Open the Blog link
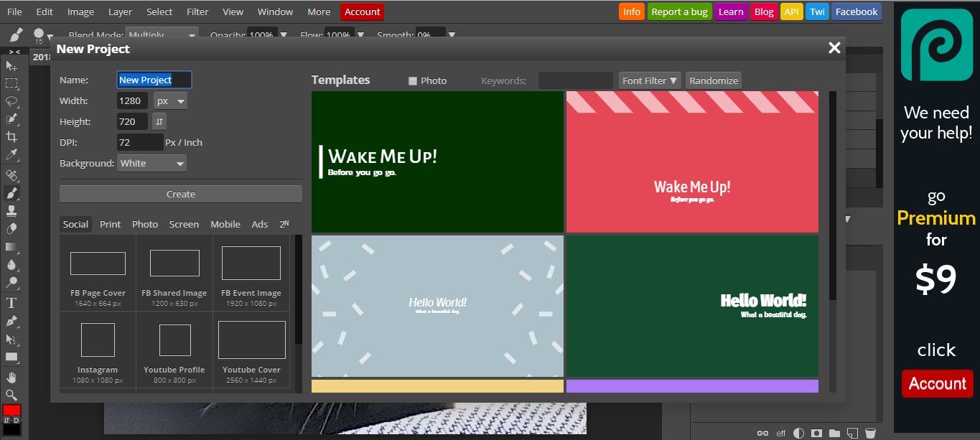Viewport: 980px width, 440px height. tap(764, 11)
